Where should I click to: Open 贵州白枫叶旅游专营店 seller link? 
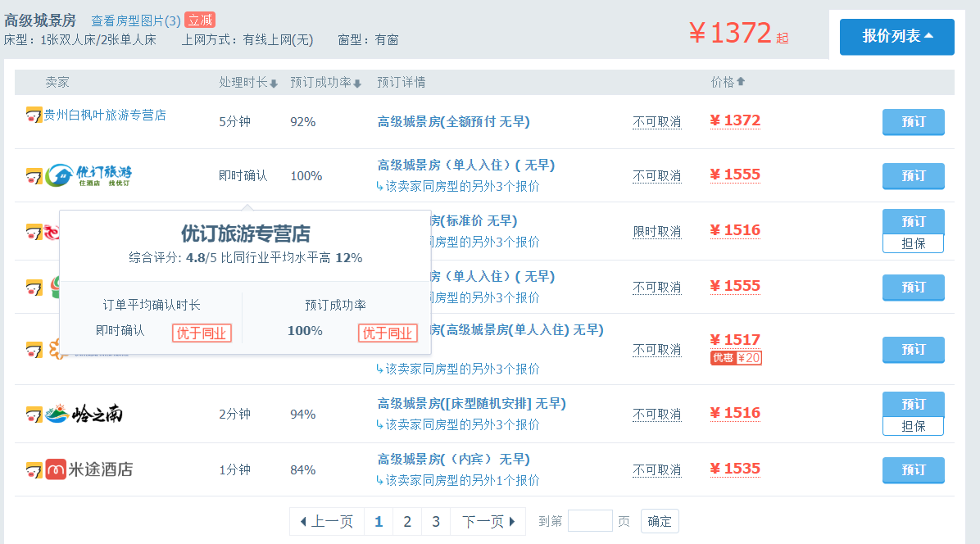pos(105,115)
